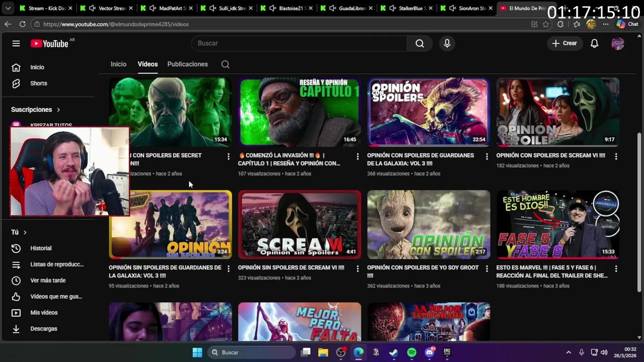Open options for Yo Soy Groot video
644x362 pixels.
click(x=487, y=269)
